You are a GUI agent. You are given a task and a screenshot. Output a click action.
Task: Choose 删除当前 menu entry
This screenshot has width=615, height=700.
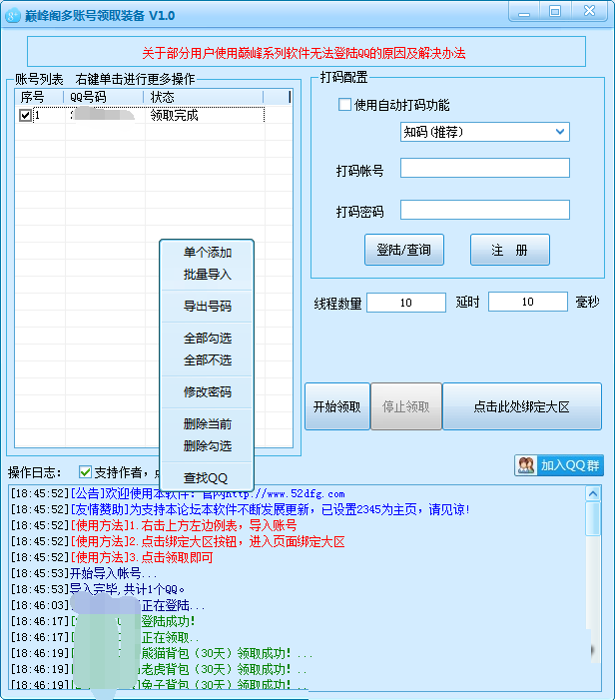[207, 424]
